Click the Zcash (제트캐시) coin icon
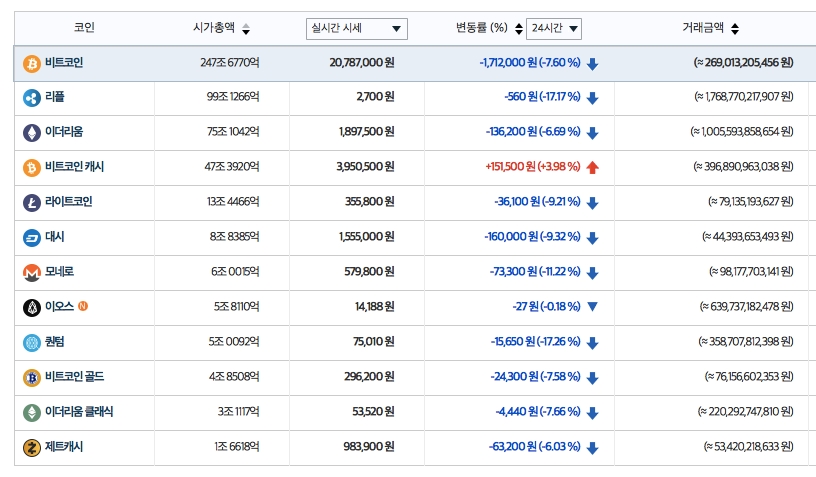Viewport: 816px width, 477px height. click(32, 447)
